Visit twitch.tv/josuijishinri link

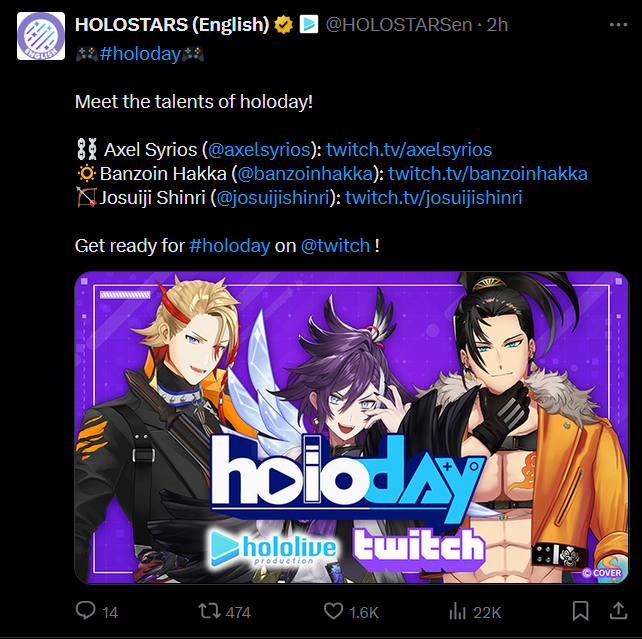point(434,198)
